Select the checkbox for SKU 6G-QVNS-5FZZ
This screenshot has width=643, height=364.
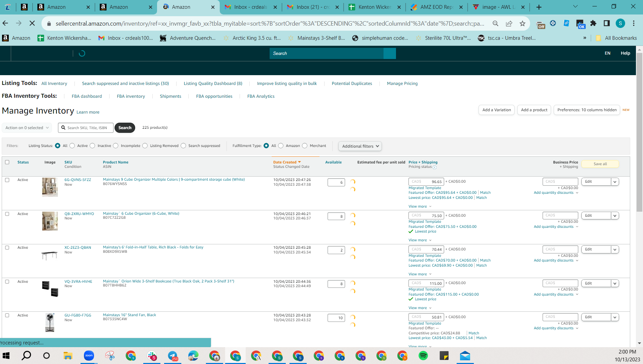coord(7,180)
